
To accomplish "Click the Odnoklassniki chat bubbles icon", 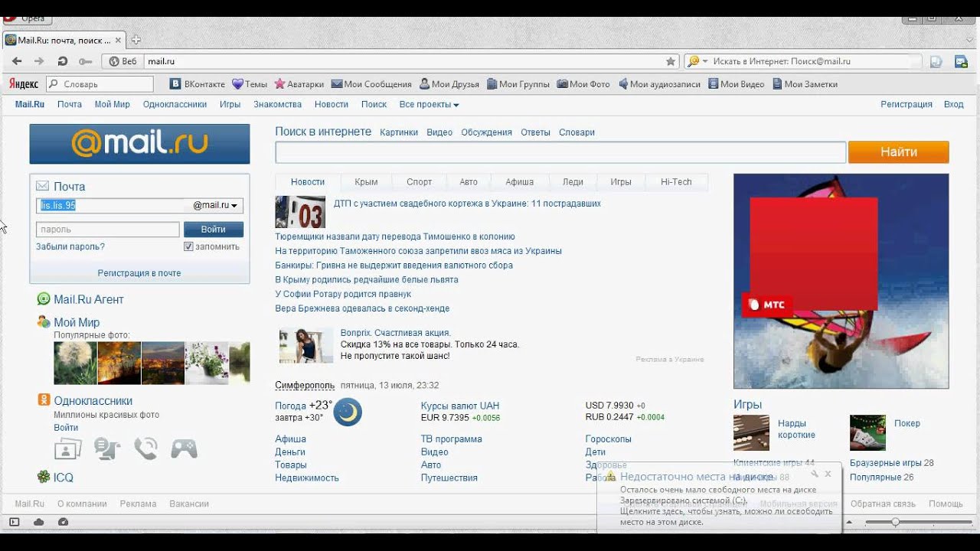I will click(x=107, y=448).
